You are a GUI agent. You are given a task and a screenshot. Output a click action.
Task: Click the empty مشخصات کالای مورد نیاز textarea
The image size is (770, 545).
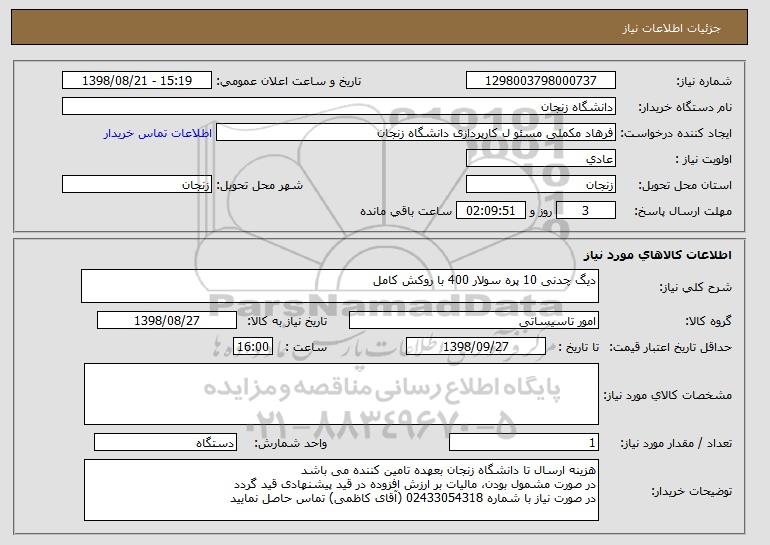(x=341, y=394)
